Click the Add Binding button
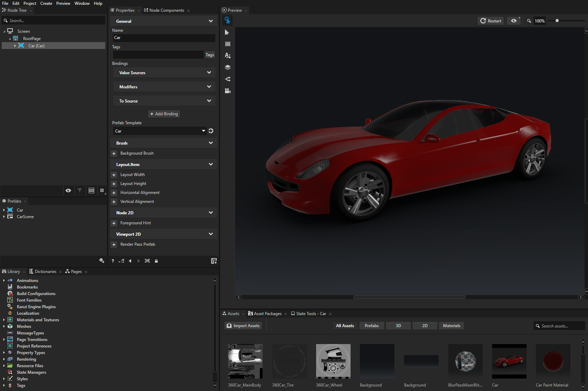The image size is (588, 391). tap(164, 114)
